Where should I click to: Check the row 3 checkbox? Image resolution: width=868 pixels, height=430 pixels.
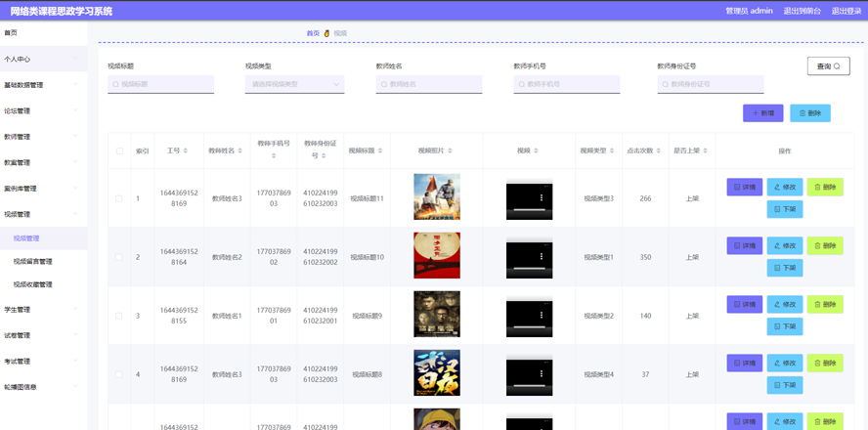pos(119,316)
